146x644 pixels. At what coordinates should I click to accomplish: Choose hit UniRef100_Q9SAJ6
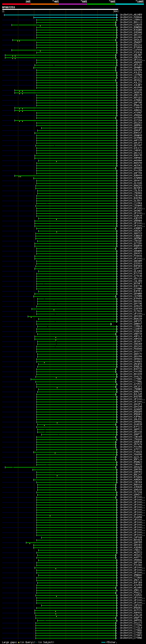pos(131,40)
